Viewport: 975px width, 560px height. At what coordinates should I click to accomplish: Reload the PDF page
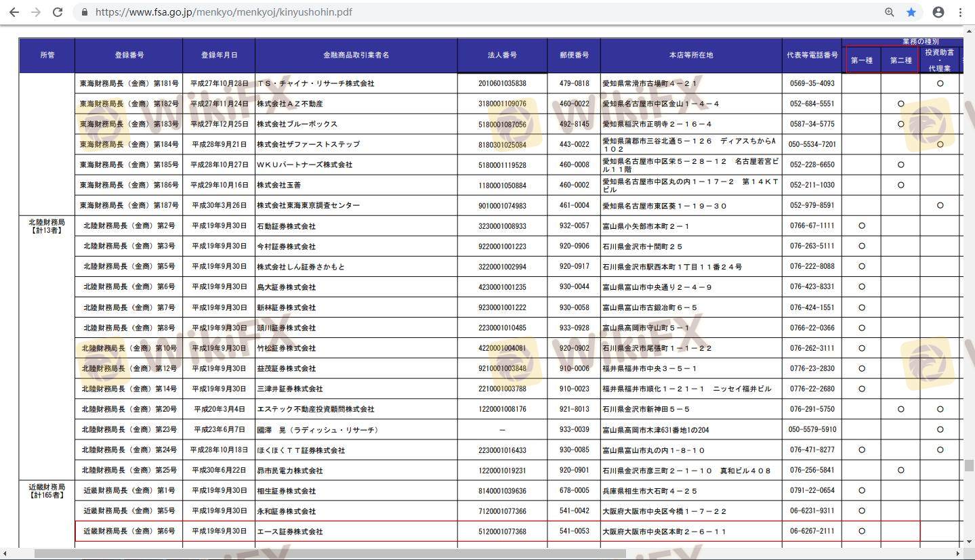(58, 12)
